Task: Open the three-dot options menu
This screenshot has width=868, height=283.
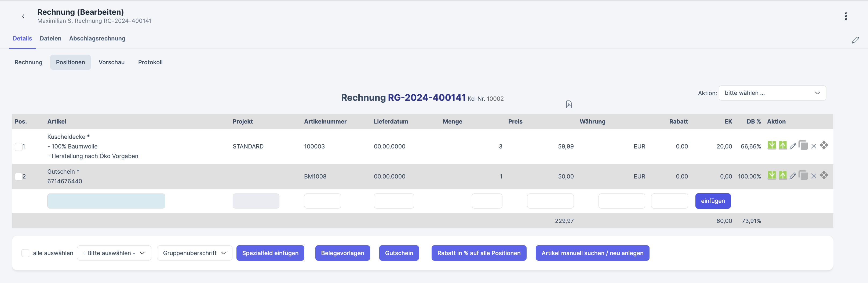Action: coord(846,16)
